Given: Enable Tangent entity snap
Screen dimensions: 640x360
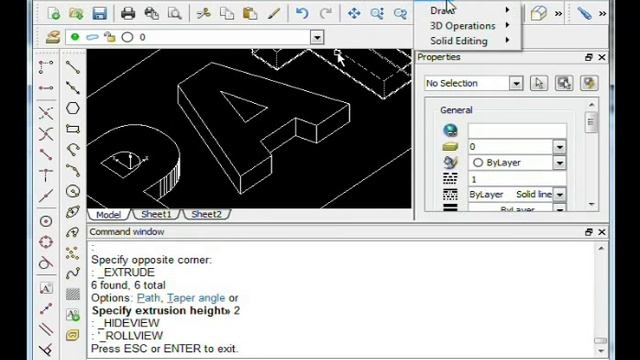Looking at the screenshot, I should pyautogui.click(x=46, y=262).
